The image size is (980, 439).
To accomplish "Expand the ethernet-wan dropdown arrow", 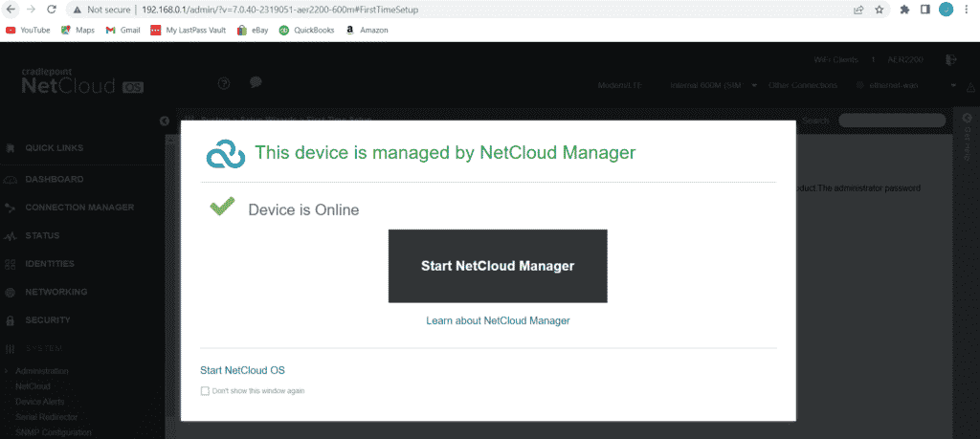I will coord(954,85).
